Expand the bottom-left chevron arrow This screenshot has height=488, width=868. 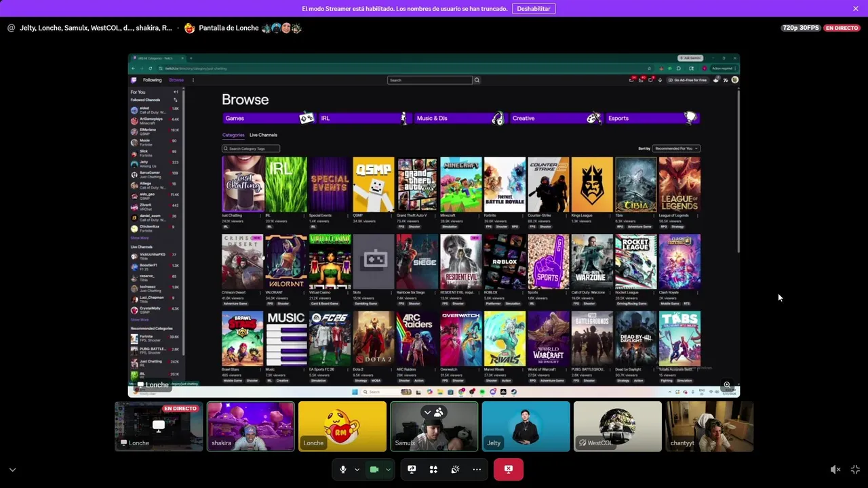tap(12, 470)
